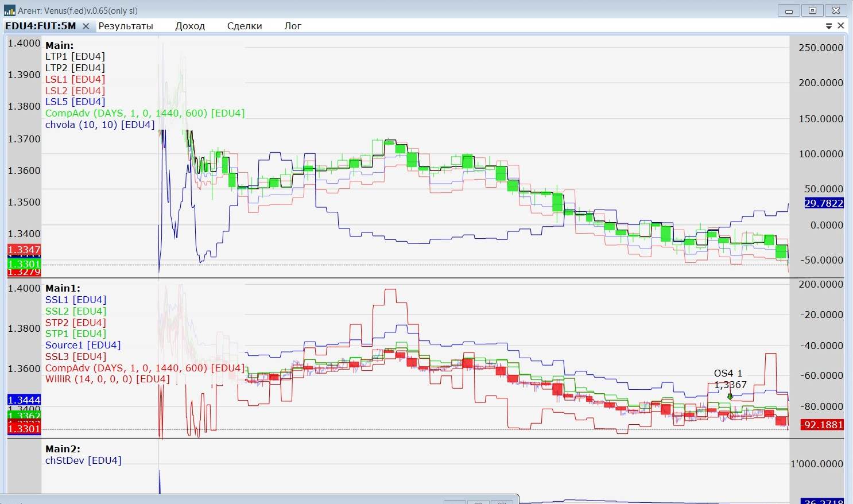Minimize the Venus agent window

click(789, 10)
